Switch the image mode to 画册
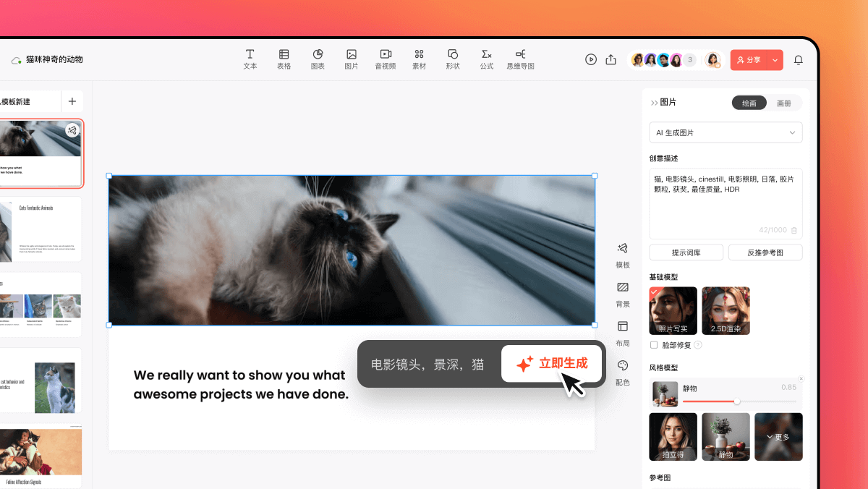 (784, 103)
